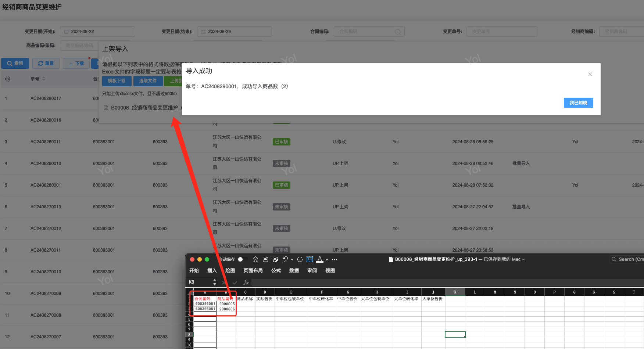Expand the file name save location chevron
The image size is (644, 349).
coord(523,259)
